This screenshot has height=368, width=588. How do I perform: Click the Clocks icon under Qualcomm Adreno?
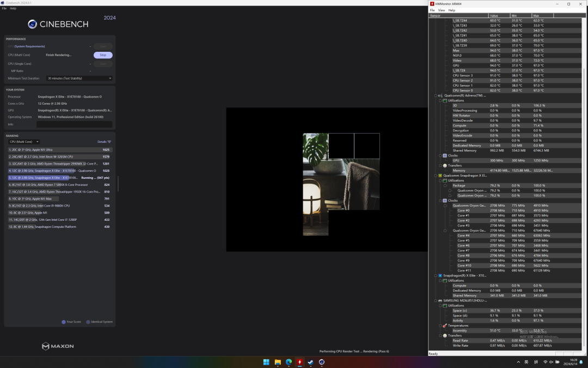tap(445, 155)
